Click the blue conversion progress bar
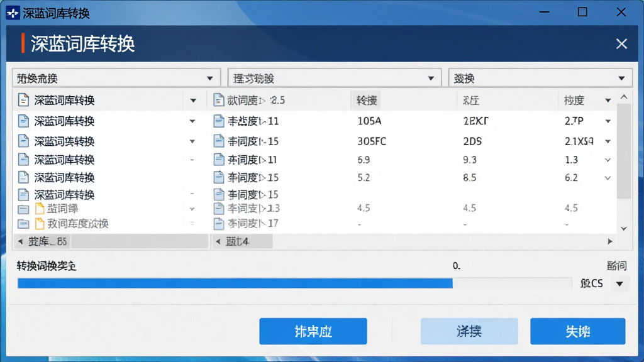 (235, 283)
